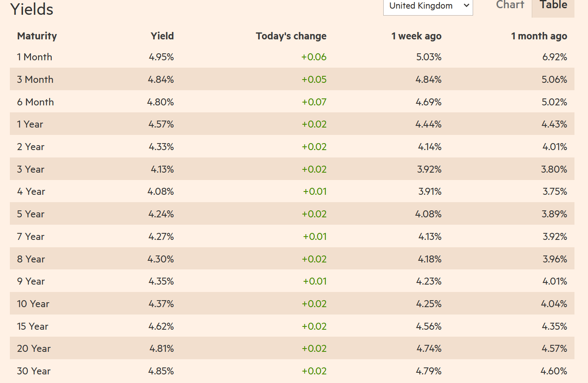Viewport: 588px width, 383px height.
Task: Click the Yield column header
Action: point(162,36)
